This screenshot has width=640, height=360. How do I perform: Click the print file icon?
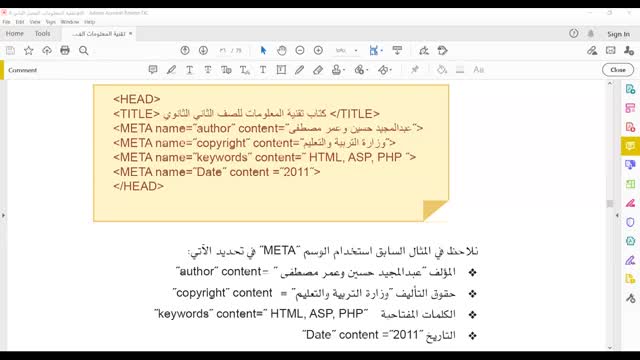click(x=65, y=51)
